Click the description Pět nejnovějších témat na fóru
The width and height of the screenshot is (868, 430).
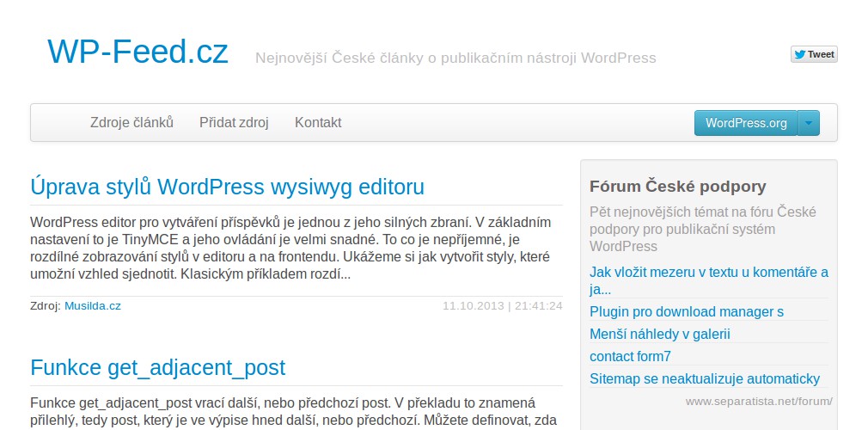703,230
